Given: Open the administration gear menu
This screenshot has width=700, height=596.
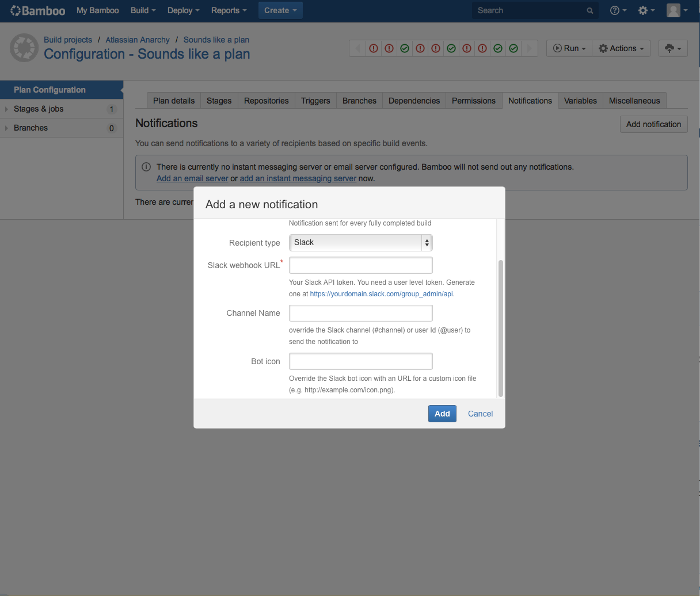Looking at the screenshot, I should [x=646, y=10].
